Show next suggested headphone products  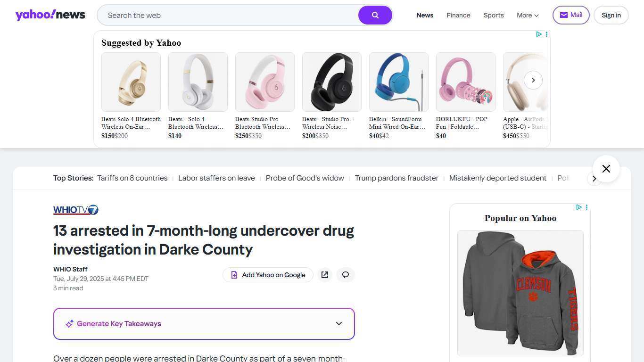[533, 80]
